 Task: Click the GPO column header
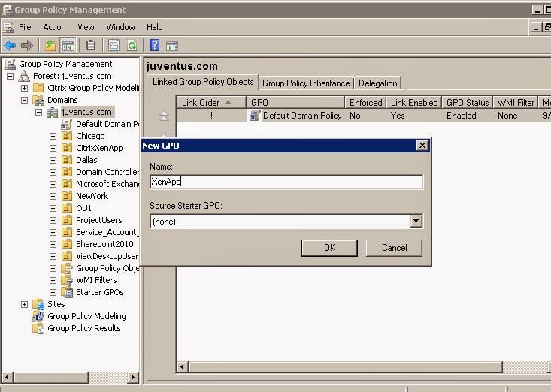tap(295, 102)
